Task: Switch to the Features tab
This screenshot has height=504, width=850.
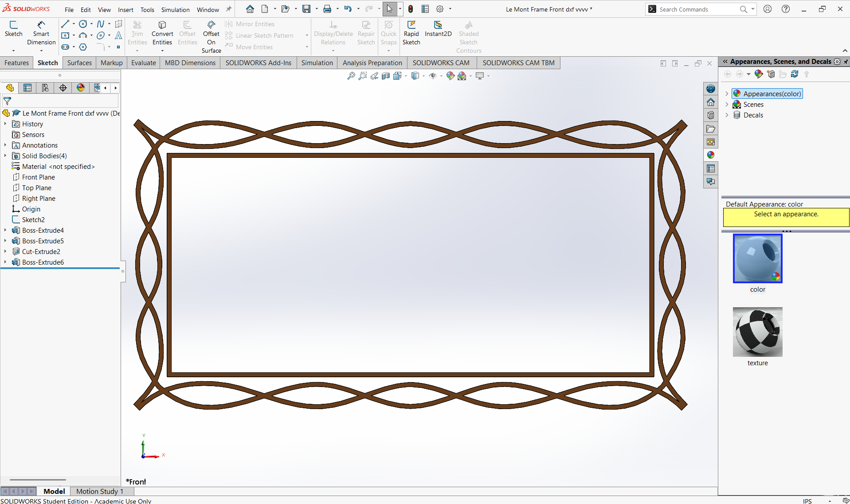Action: tap(16, 63)
